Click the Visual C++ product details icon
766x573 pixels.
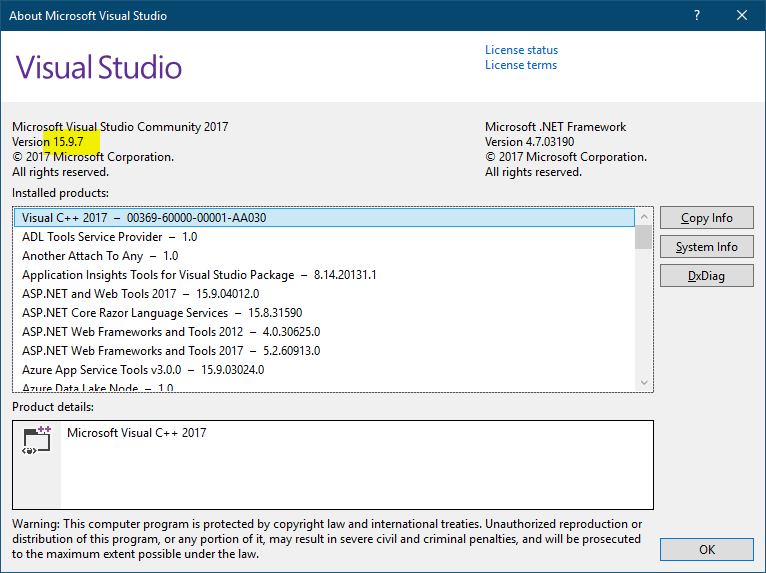pyautogui.click(x=37, y=440)
